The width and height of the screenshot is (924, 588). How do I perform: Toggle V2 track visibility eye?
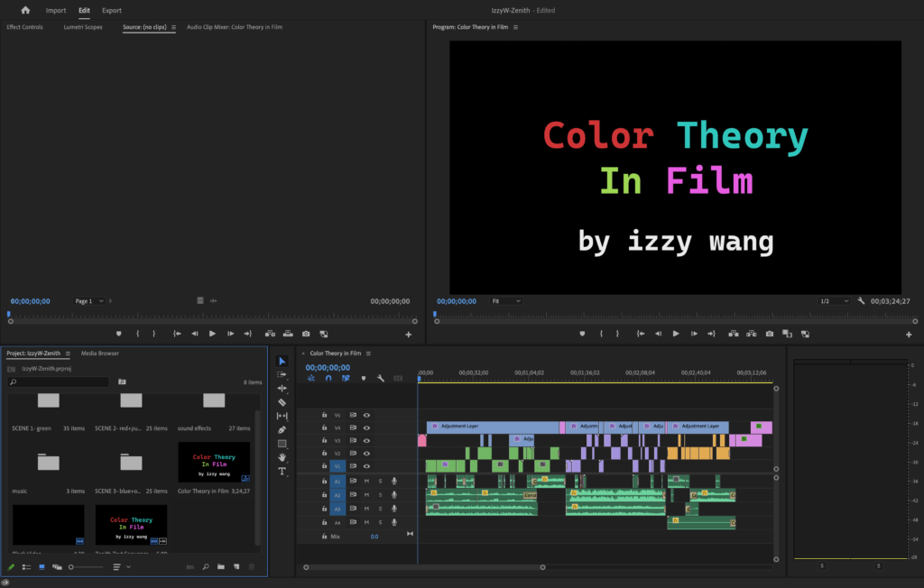click(366, 453)
